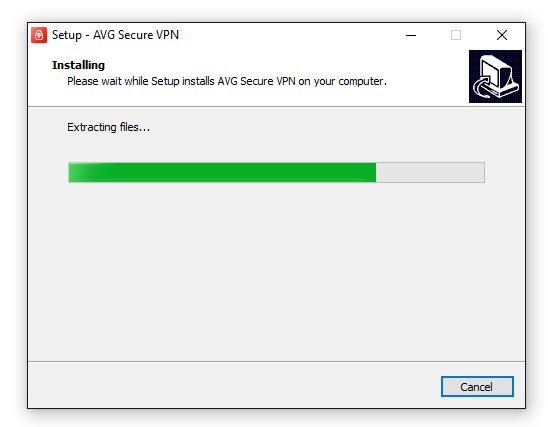This screenshot has height=427, width=548.
Task: Click the bold "Installing" heading
Action: pyautogui.click(x=78, y=65)
